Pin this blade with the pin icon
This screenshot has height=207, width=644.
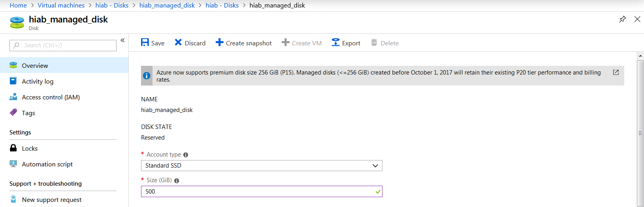tap(622, 19)
